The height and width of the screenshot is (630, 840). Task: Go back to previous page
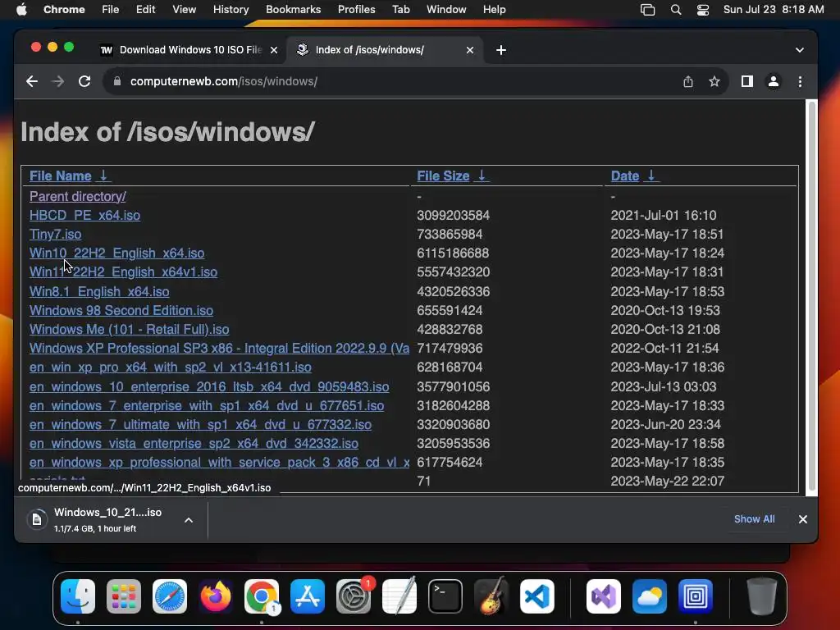click(32, 81)
